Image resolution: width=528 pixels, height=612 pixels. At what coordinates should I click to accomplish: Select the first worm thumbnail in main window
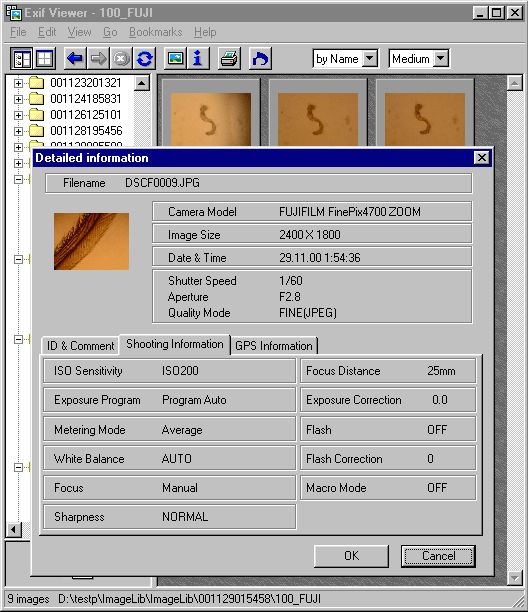211,119
